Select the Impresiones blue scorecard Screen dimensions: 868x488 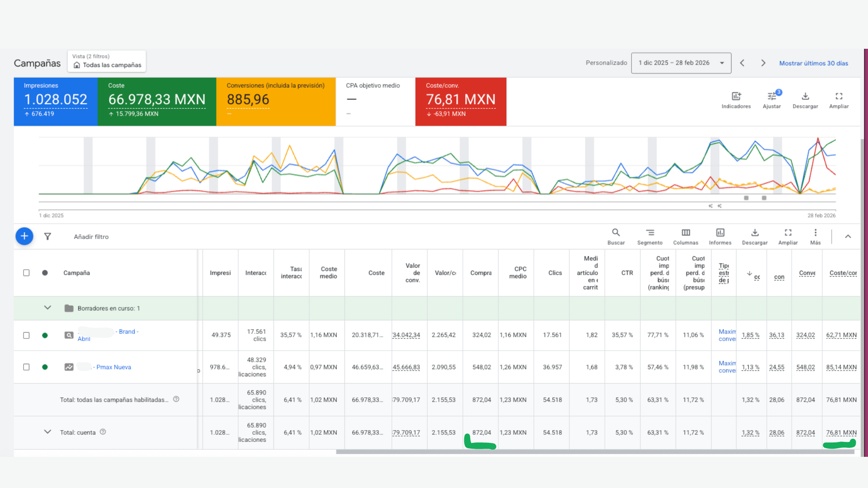pyautogui.click(x=56, y=102)
